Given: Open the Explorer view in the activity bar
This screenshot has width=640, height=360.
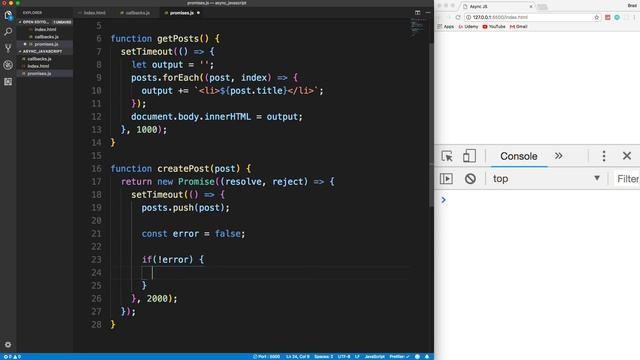Looking at the screenshot, I should (x=8, y=16).
